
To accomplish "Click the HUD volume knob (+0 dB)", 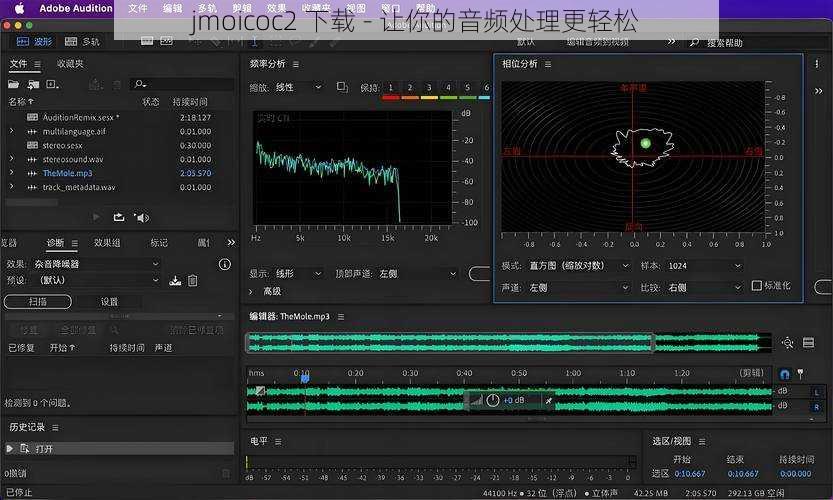I will pyautogui.click(x=493, y=400).
